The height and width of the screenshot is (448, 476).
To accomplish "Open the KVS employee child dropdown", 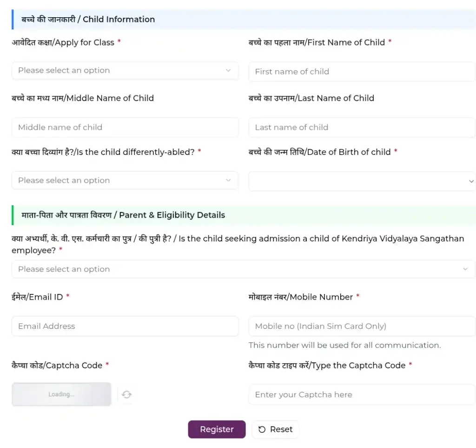I will (x=243, y=269).
